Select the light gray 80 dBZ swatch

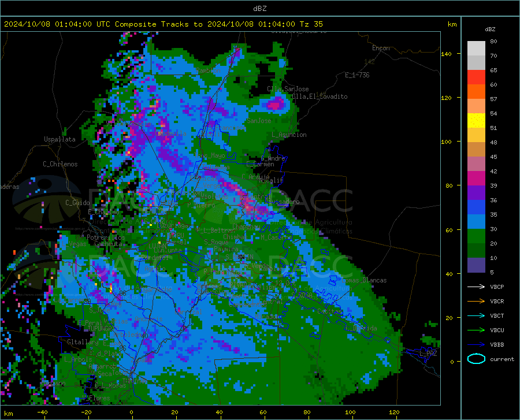pos(476,49)
